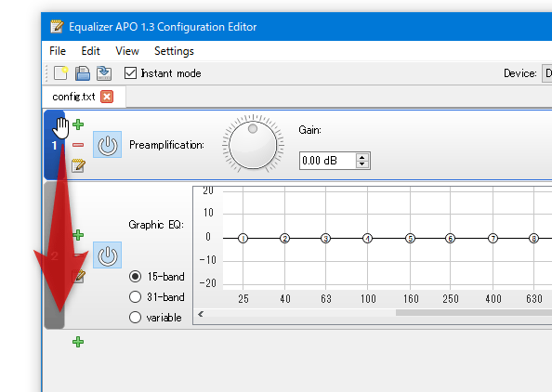Click the Gain value field showing 0.00 dB
The width and height of the screenshot is (552, 392).
pyautogui.click(x=327, y=161)
